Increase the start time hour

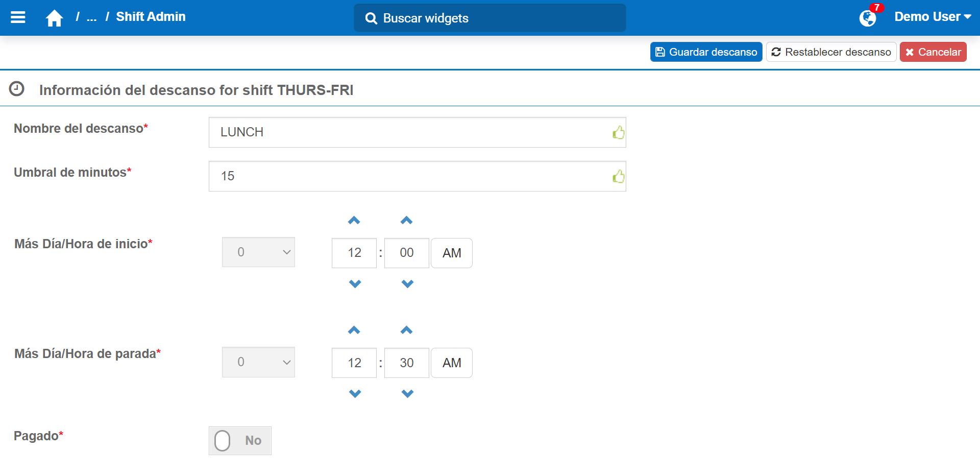354,221
